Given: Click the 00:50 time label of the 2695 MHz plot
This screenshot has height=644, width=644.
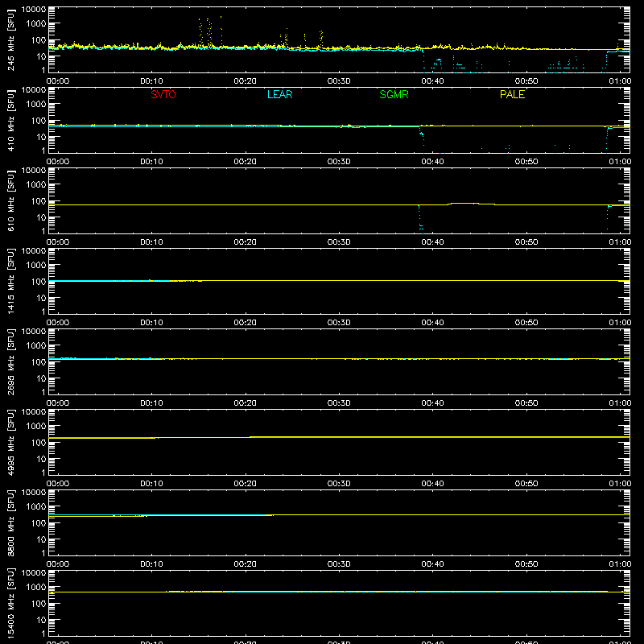Looking at the screenshot, I should tap(526, 403).
